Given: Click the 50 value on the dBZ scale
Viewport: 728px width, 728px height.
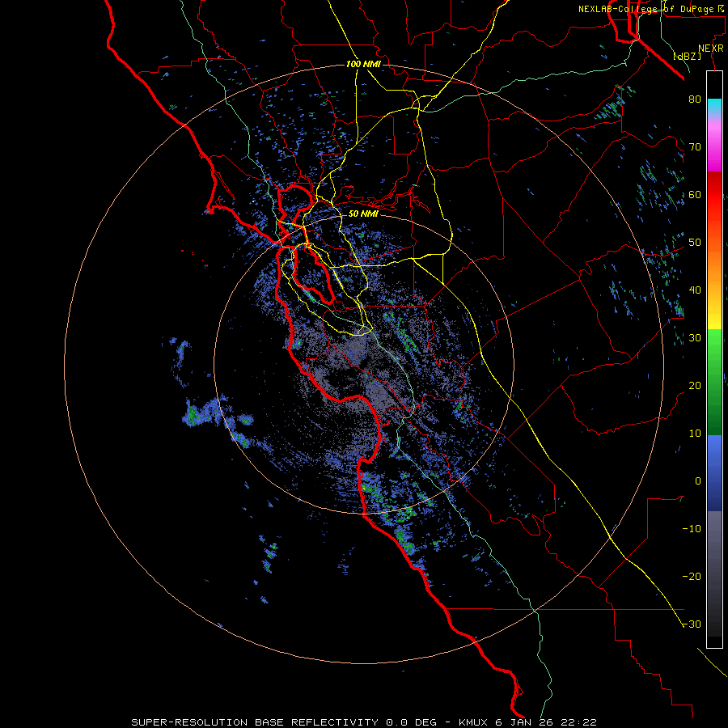Looking at the screenshot, I should (695, 243).
